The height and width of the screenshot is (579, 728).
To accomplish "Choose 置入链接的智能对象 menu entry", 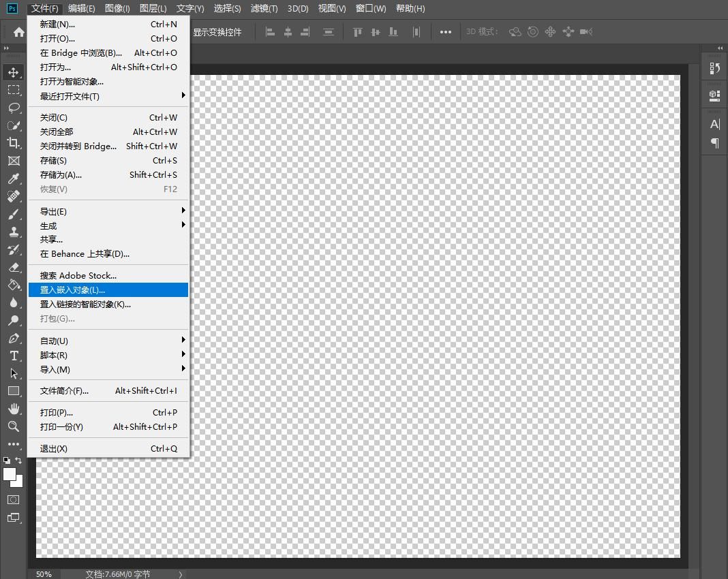I will point(108,304).
